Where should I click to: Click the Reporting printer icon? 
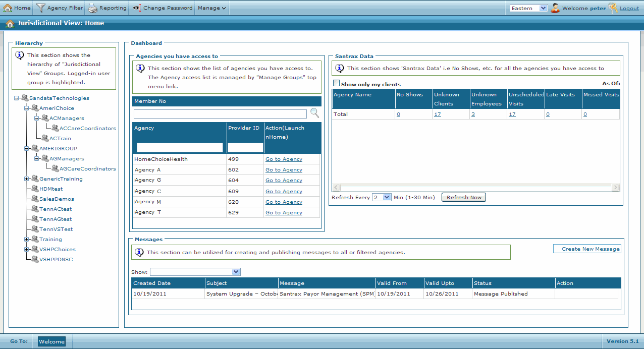click(x=93, y=8)
